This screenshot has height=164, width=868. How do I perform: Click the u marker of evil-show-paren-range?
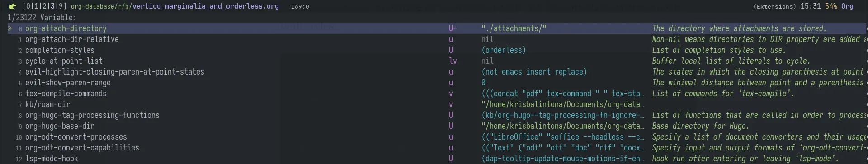[x=451, y=83]
